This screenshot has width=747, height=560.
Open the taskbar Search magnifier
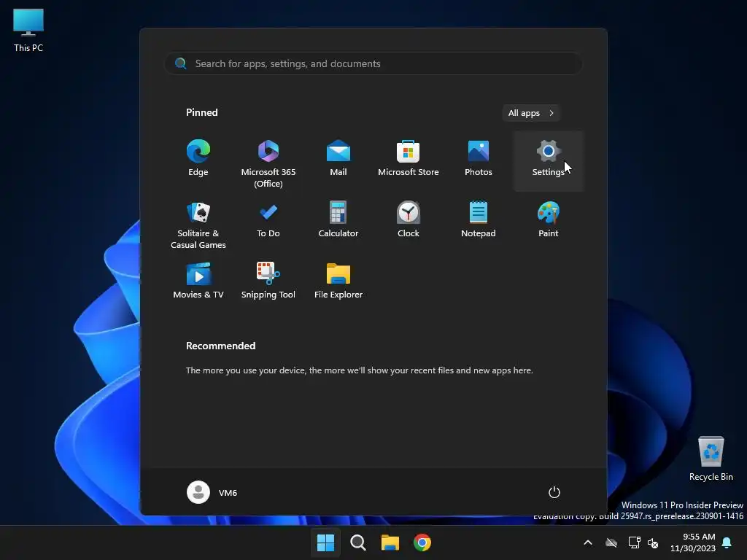coord(357,542)
